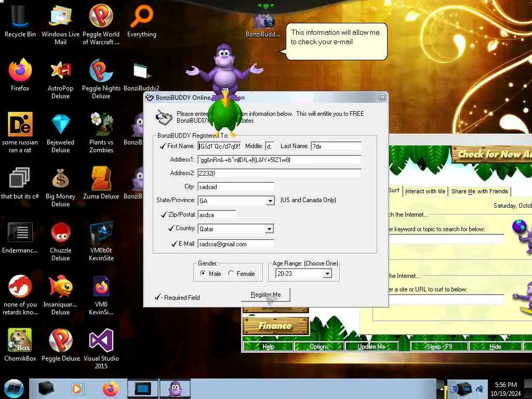This screenshot has height=399, width=532.
Task: Open Bejeweled Deluxe desktop icon
Action: point(60,132)
